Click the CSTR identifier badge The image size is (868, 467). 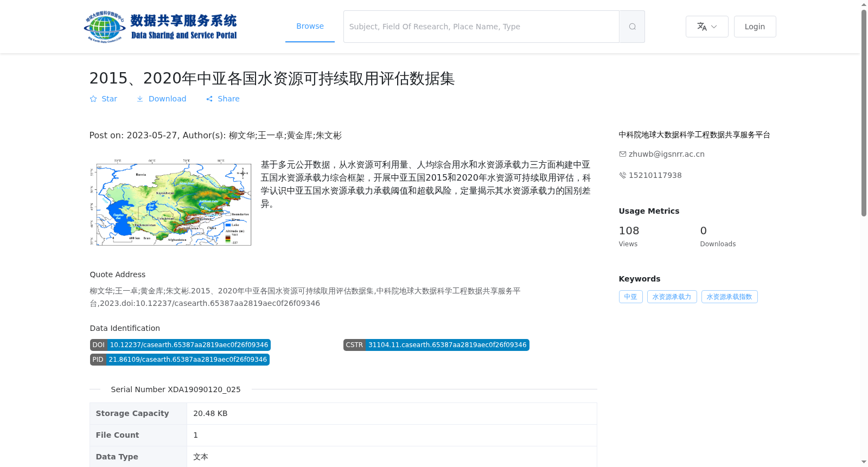436,345
